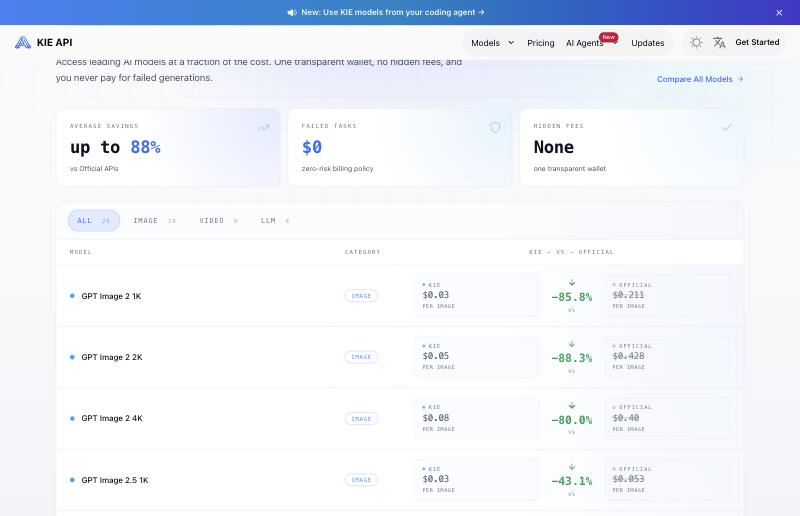Click the IMAGE tag on GPT Image 2 2K

[361, 357]
